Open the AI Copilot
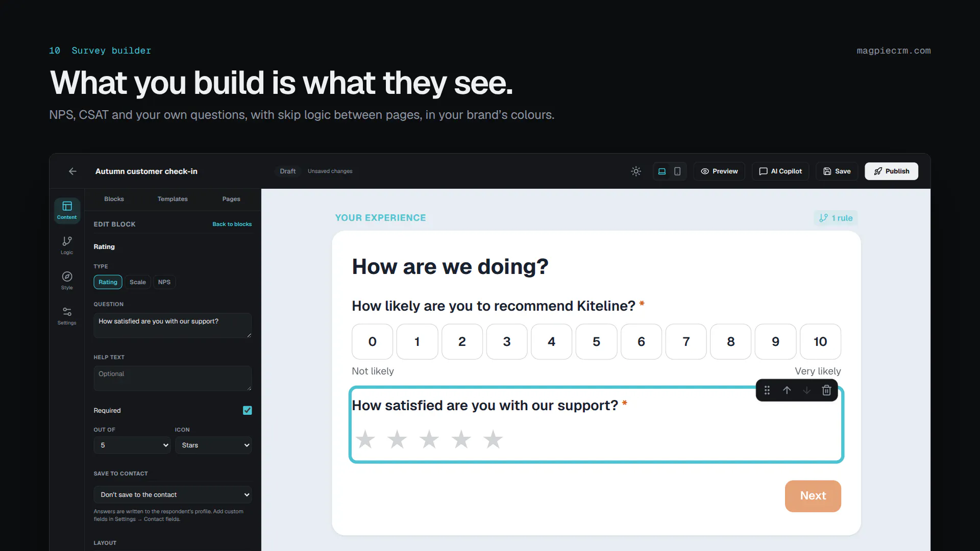This screenshot has width=980, height=551. click(x=780, y=171)
